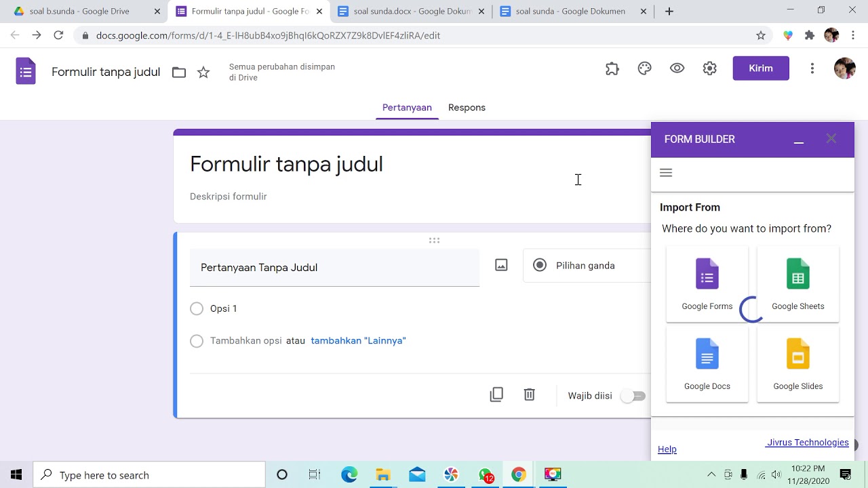Click tambahkan "Lainnya" link
Screen dimensions: 868x488
point(358,341)
